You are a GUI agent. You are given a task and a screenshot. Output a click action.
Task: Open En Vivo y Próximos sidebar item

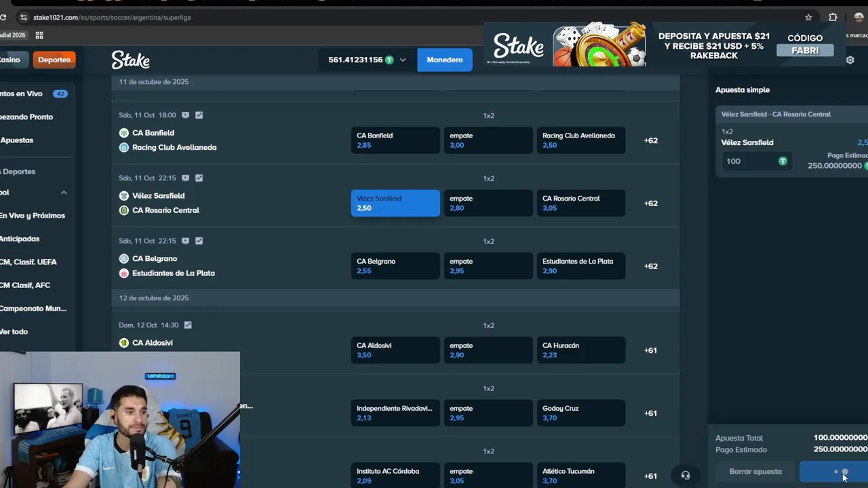[34, 216]
